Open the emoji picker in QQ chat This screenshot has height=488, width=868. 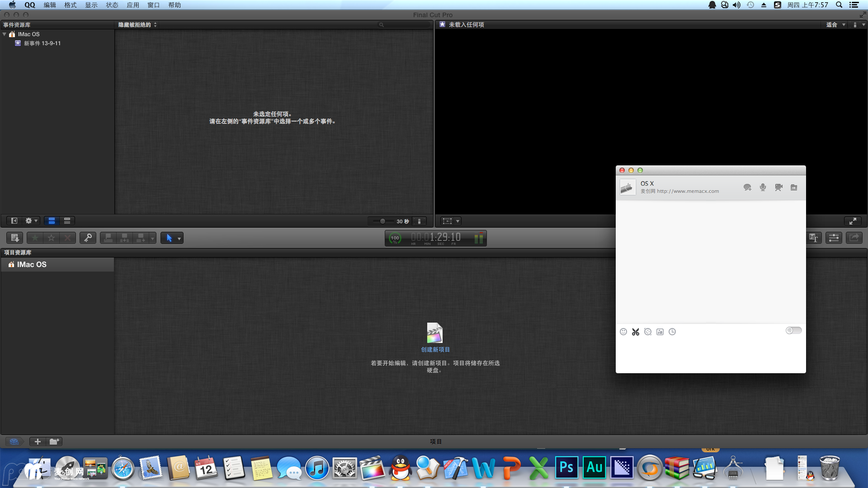tap(623, 332)
